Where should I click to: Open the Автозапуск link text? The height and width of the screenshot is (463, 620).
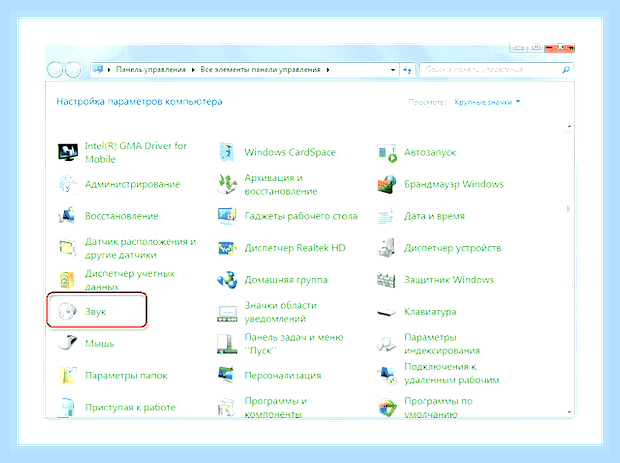pyautogui.click(x=430, y=152)
